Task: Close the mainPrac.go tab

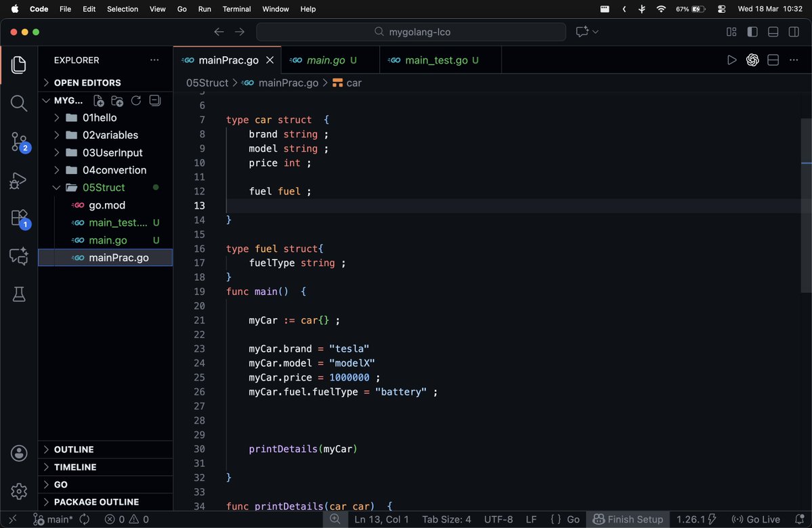Action: (270, 60)
